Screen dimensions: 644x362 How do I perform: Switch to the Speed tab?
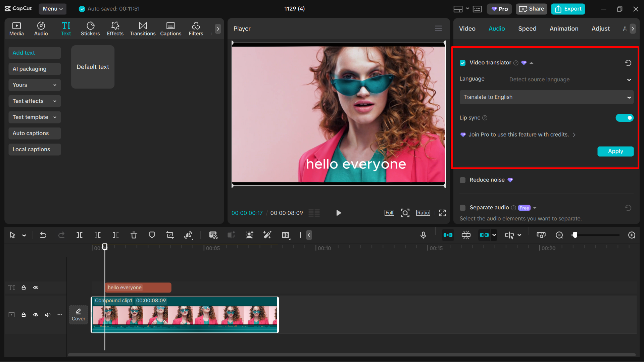(x=527, y=29)
